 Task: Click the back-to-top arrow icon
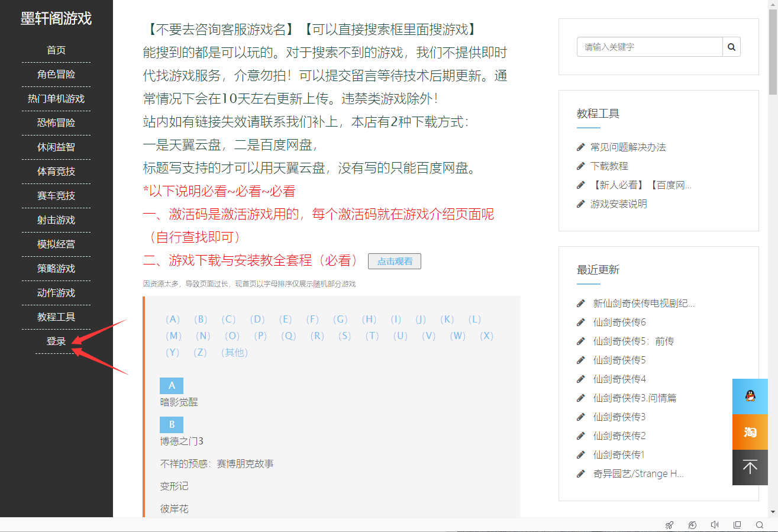(x=750, y=467)
